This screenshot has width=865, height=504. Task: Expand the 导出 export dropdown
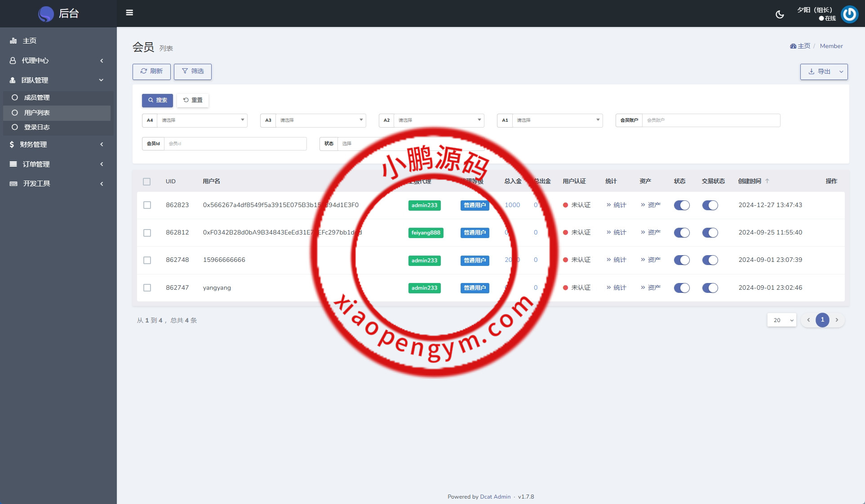click(x=841, y=72)
